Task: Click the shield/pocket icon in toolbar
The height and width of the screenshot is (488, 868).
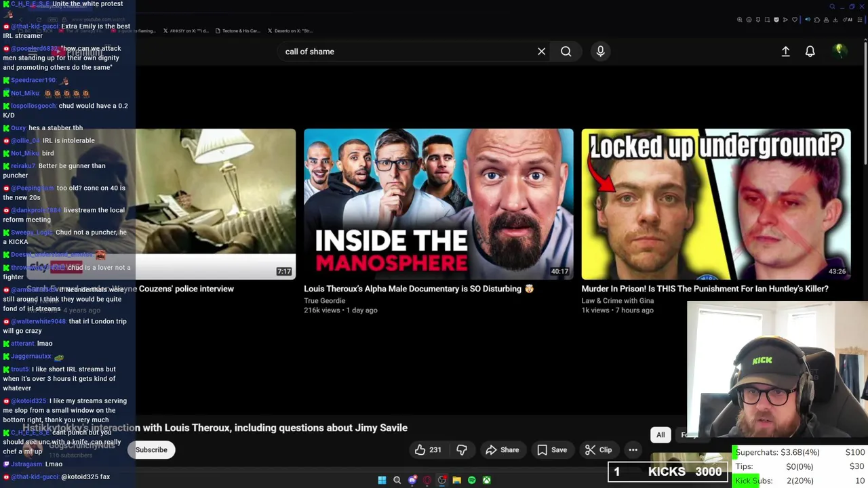Action: point(776,20)
